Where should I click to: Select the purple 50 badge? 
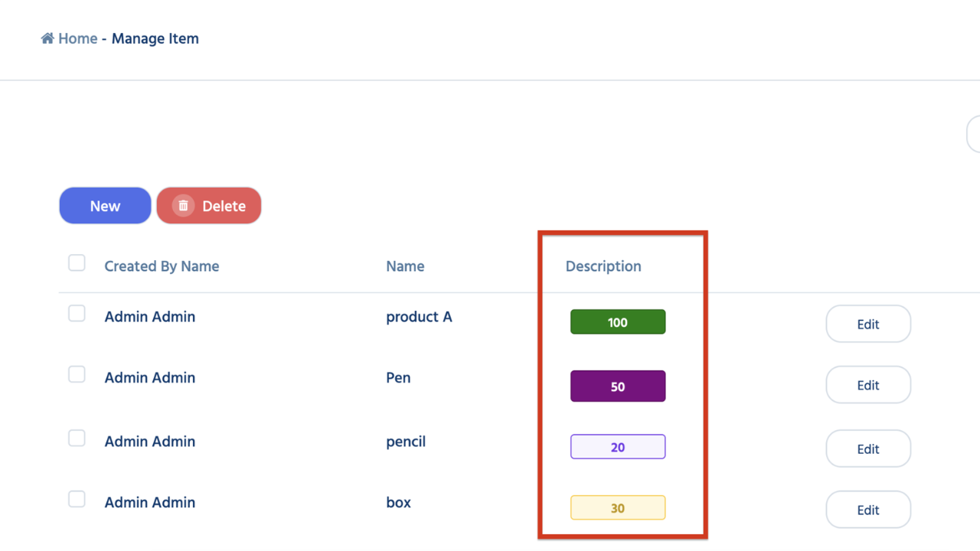click(x=618, y=386)
